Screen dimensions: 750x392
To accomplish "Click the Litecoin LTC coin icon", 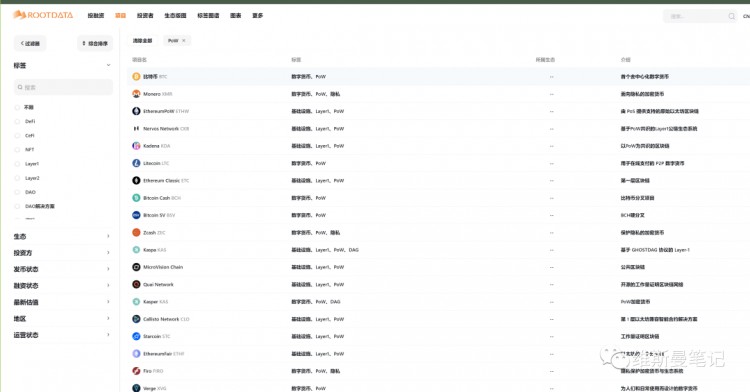I will coord(136,163).
